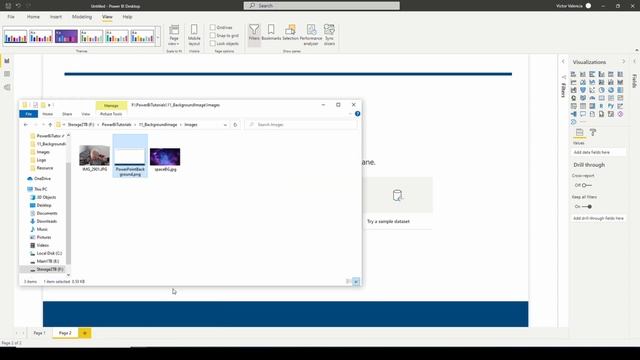Switch to the Modeling ribbon tab
640x360 pixels.
(82, 17)
